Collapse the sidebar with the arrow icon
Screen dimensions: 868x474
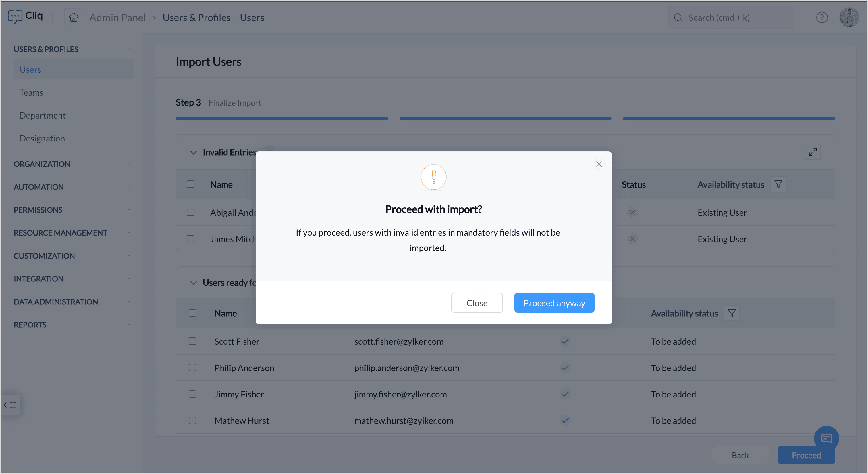(x=10, y=405)
